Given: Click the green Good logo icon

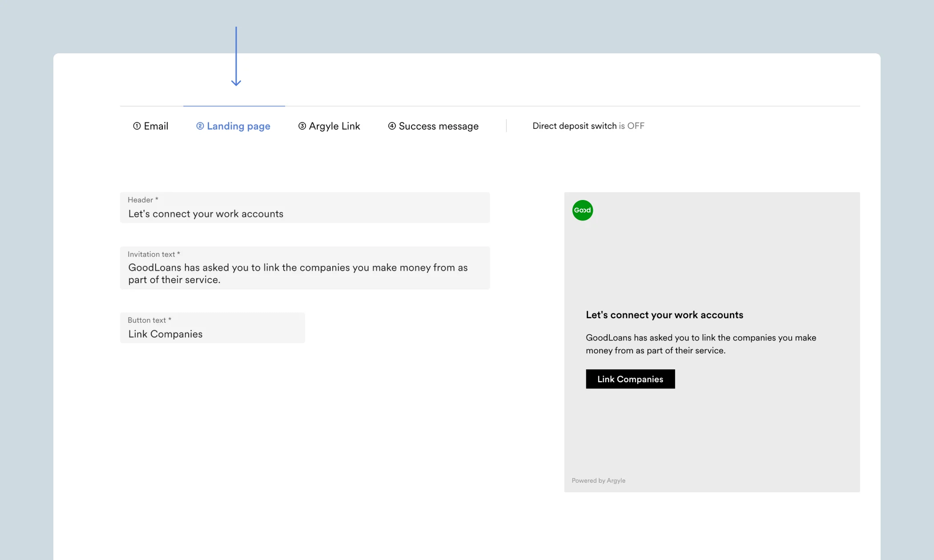Looking at the screenshot, I should (583, 210).
